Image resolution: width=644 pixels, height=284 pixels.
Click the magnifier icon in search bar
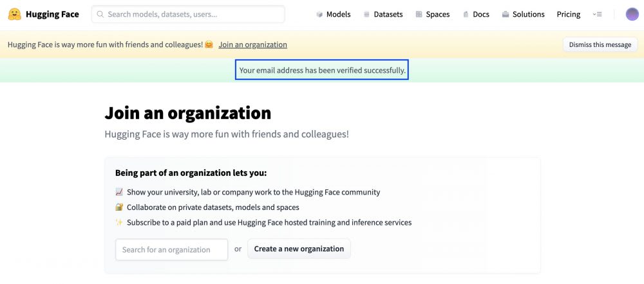click(x=100, y=14)
